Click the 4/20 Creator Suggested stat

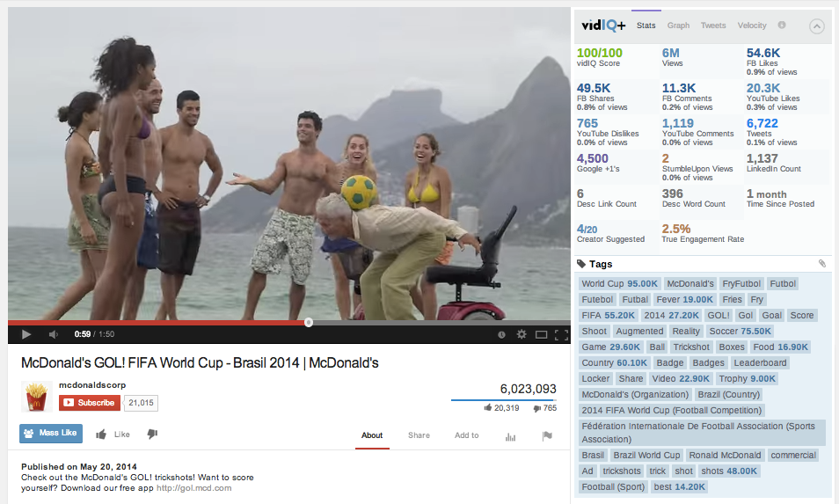pyautogui.click(x=610, y=233)
